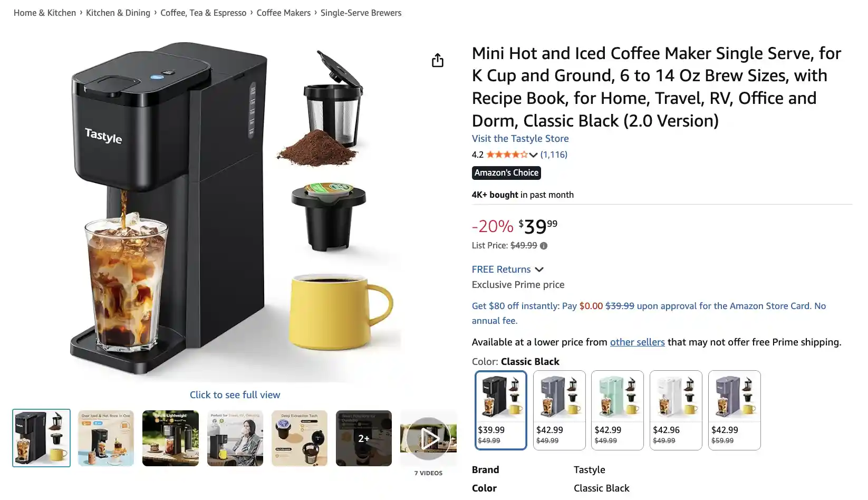Open the other sellers link
Screen dimensions: 868x500
pyautogui.click(x=637, y=342)
